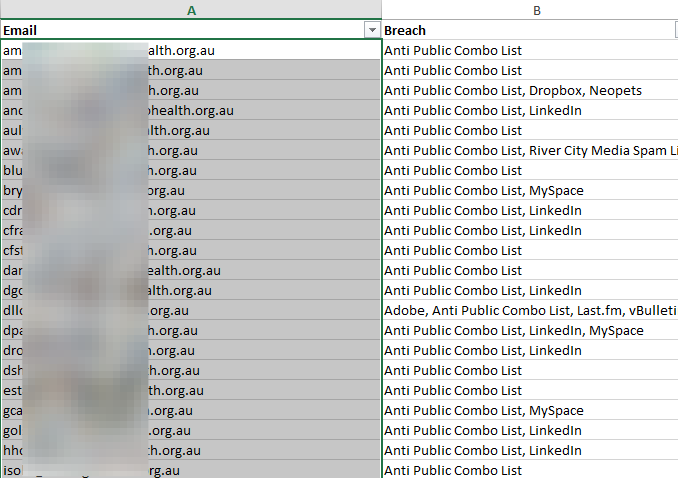The height and width of the screenshot is (478, 678).
Task: Select email cell starting with 'dar'
Action: tap(191, 270)
